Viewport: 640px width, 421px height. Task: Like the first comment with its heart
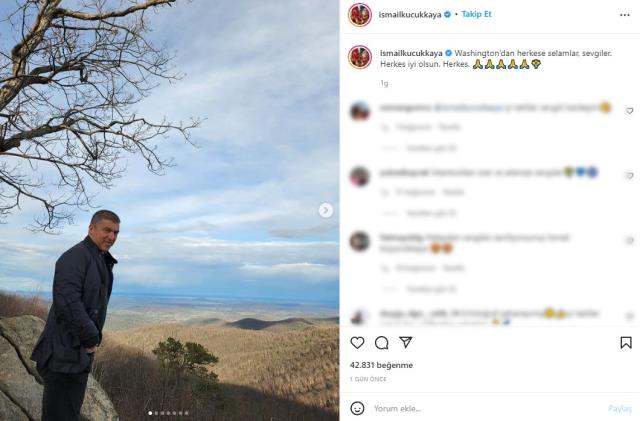(629, 111)
